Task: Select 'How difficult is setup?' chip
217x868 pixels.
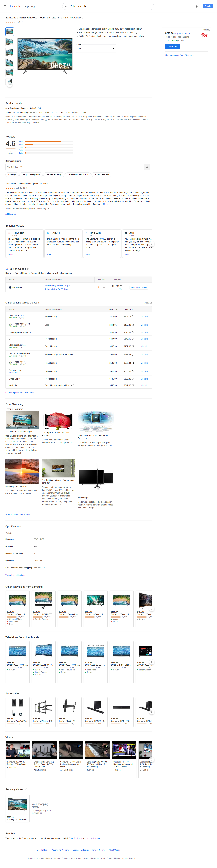Action: point(54,175)
